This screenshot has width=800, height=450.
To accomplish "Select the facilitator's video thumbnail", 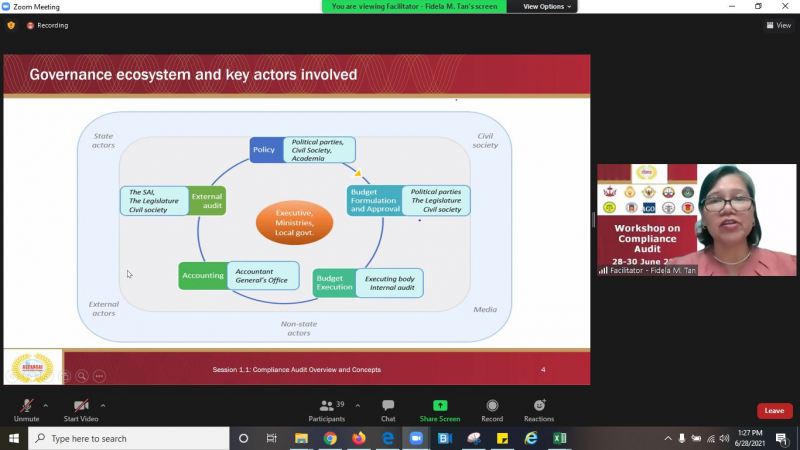I will 696,220.
